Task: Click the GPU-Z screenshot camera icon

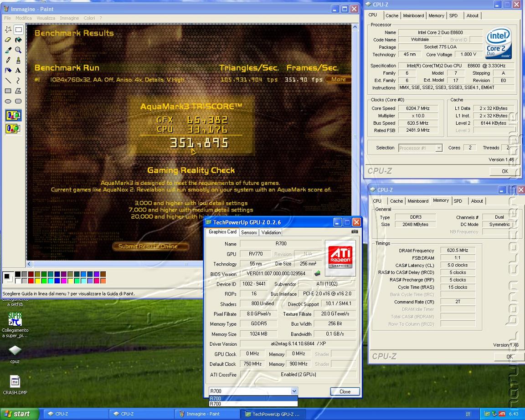Action: [355, 231]
